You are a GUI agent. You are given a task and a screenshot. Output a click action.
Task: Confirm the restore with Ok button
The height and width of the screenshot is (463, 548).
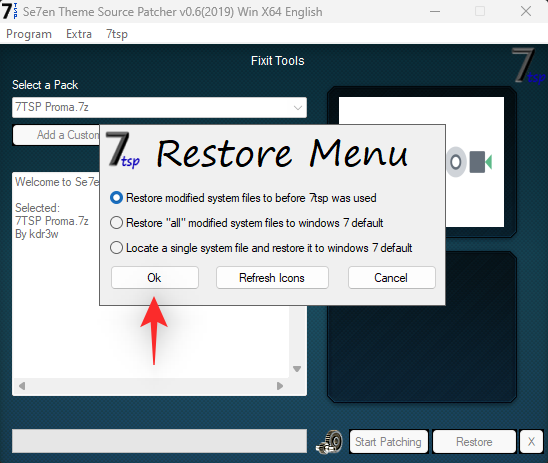click(155, 278)
